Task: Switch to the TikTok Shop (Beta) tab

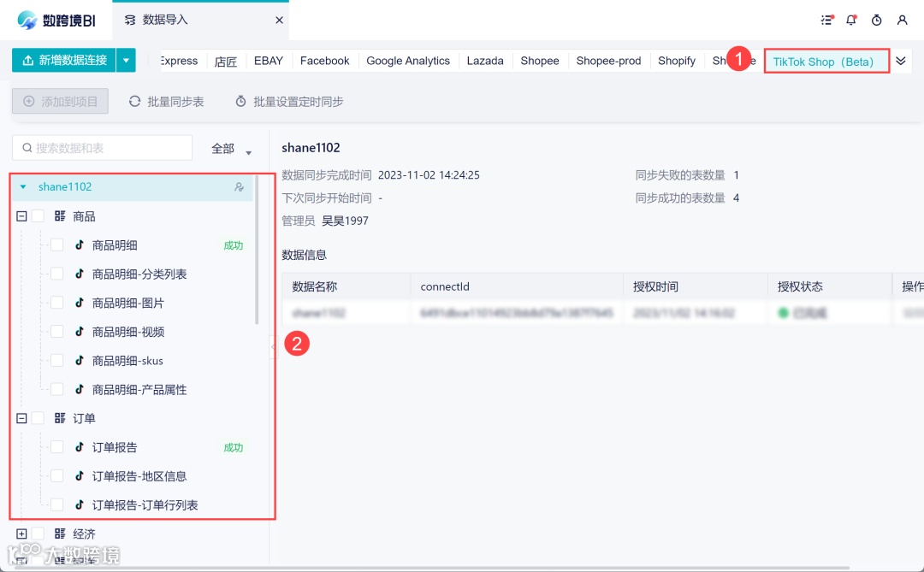Action: pyautogui.click(x=825, y=61)
